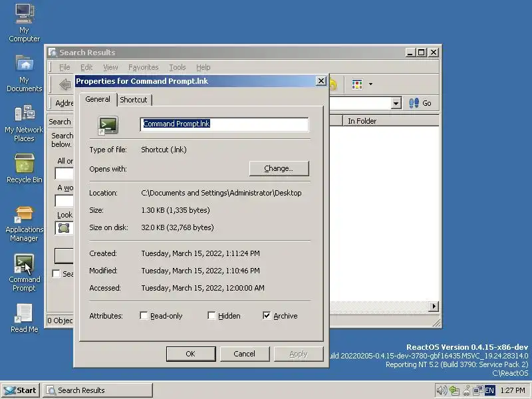Open the Tools menu
This screenshot has width=532, height=399.
[178, 67]
